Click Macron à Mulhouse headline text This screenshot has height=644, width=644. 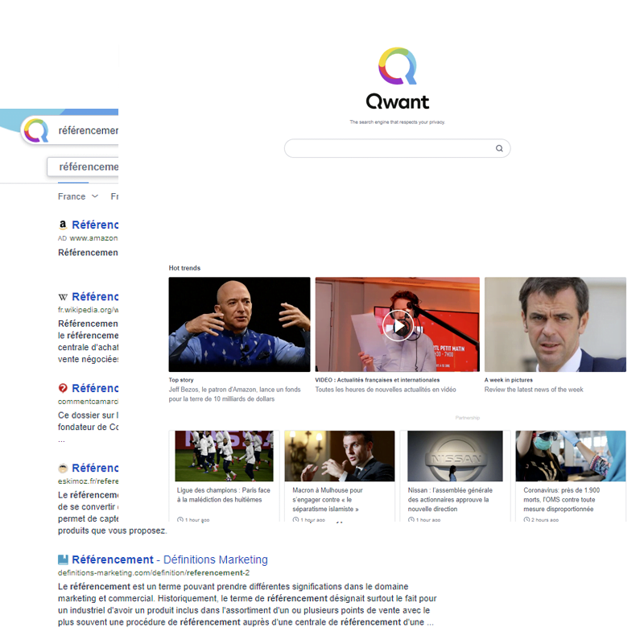point(328,499)
